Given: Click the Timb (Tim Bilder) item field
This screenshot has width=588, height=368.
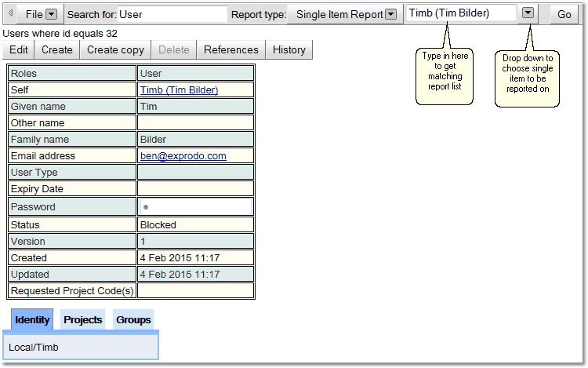Looking at the screenshot, I should (x=461, y=13).
